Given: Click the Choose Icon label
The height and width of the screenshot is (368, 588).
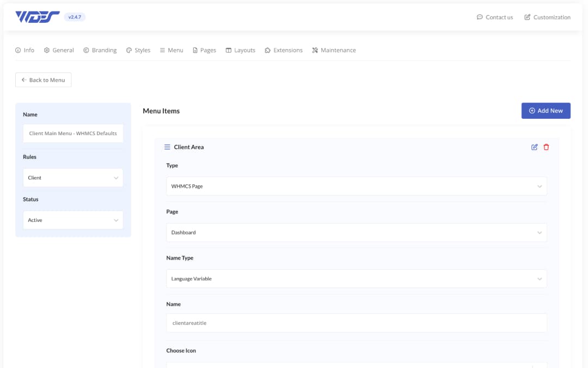Looking at the screenshot, I should coord(181,351).
